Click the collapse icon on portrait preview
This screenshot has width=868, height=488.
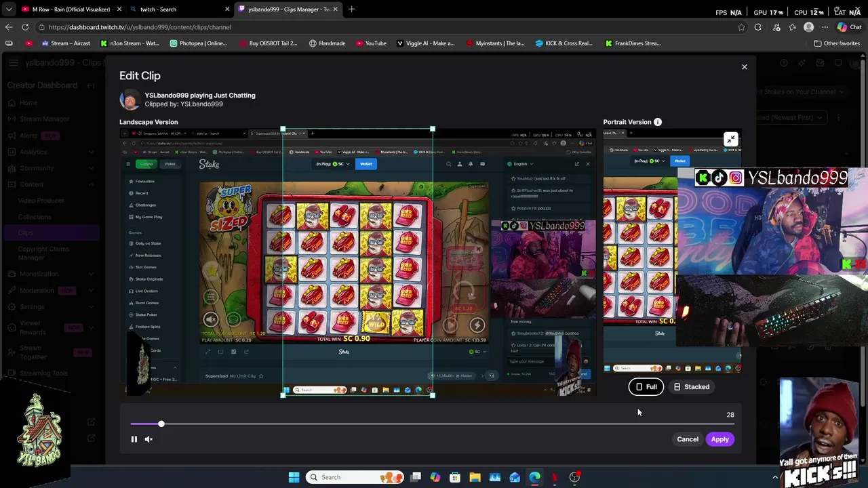[x=730, y=140]
